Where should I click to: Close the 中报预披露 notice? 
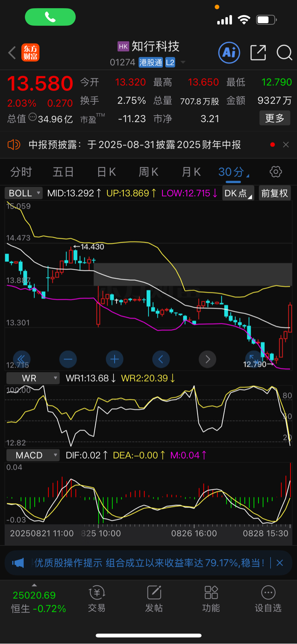click(x=286, y=144)
